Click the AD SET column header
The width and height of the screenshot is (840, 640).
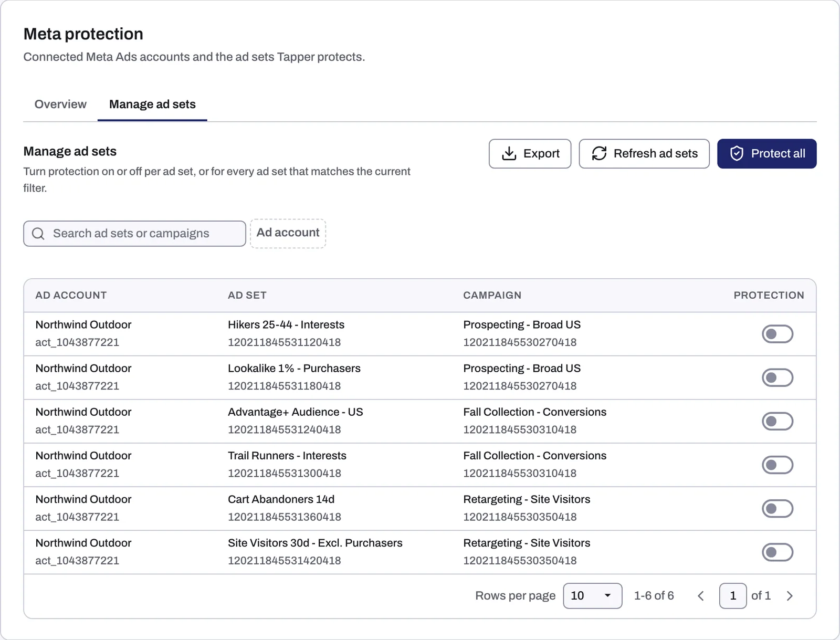tap(247, 295)
